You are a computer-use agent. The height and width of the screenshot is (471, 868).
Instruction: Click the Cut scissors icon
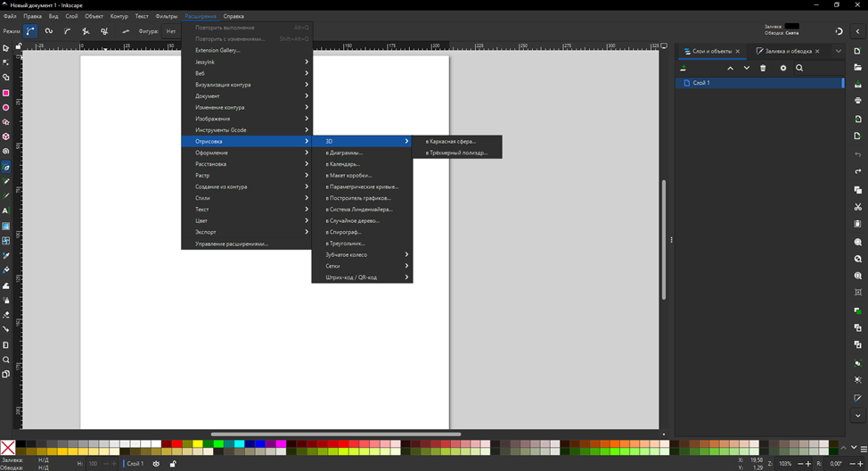[x=857, y=207]
